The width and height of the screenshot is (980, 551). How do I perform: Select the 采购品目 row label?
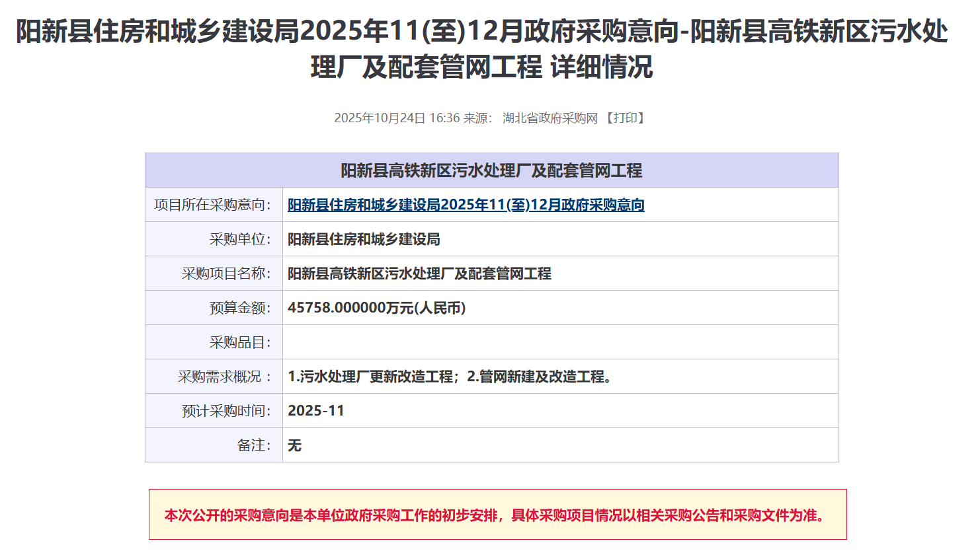239,343
